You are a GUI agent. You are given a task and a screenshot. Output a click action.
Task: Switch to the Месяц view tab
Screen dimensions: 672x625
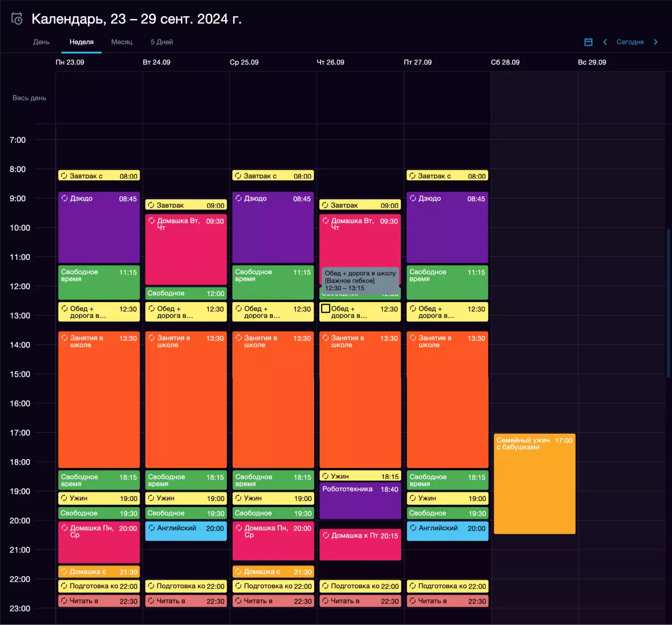122,42
